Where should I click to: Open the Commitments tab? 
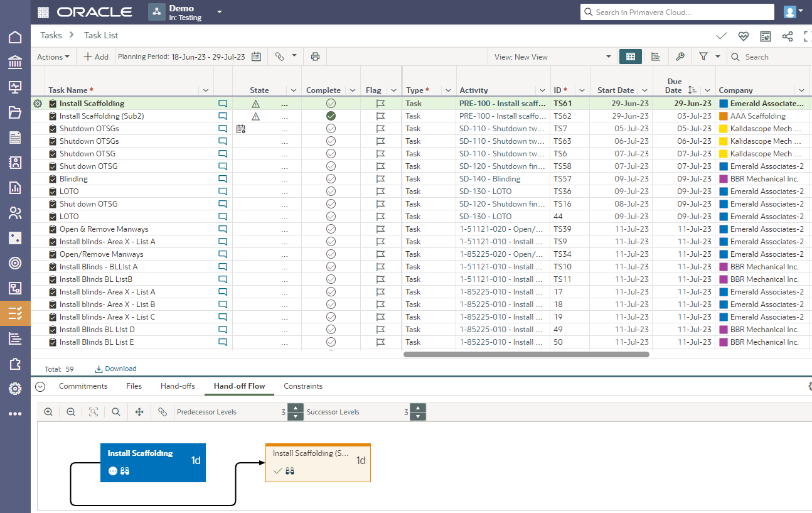(83, 386)
